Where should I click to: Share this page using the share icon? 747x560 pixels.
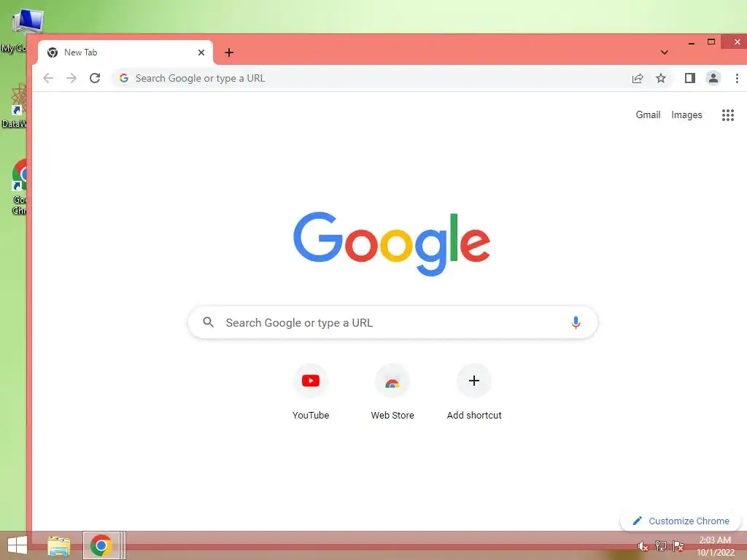(638, 78)
